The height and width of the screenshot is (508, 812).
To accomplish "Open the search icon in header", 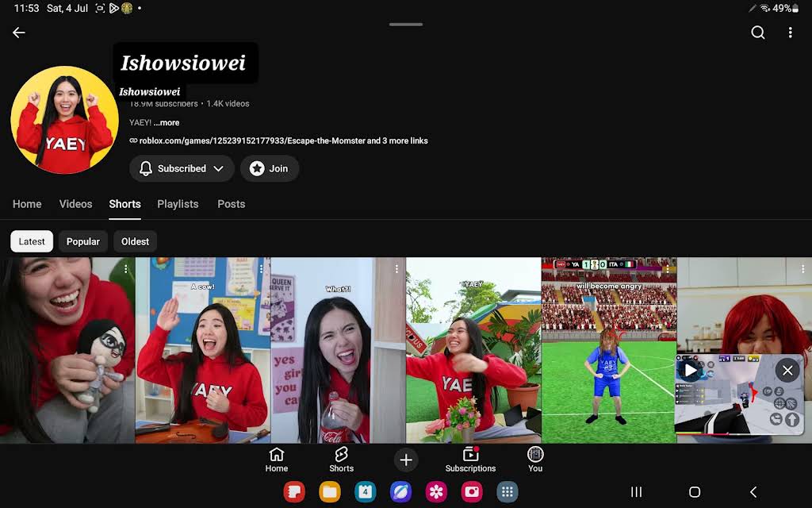I will (757, 33).
